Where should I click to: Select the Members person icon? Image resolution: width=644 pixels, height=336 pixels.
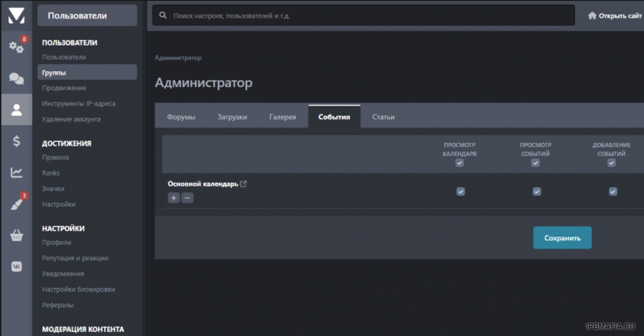coord(16,110)
